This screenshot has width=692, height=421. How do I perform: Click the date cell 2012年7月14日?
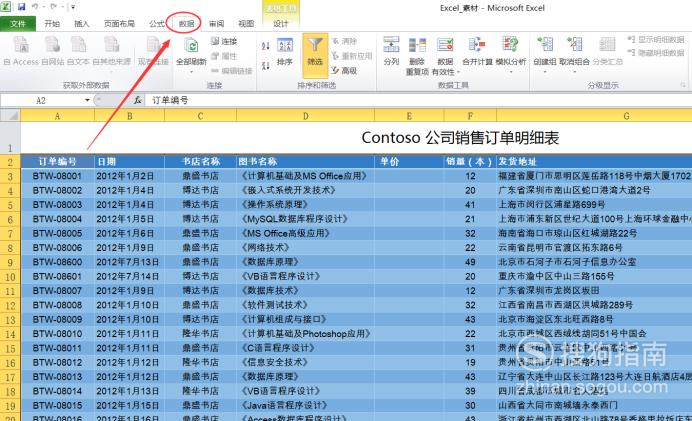point(129,276)
